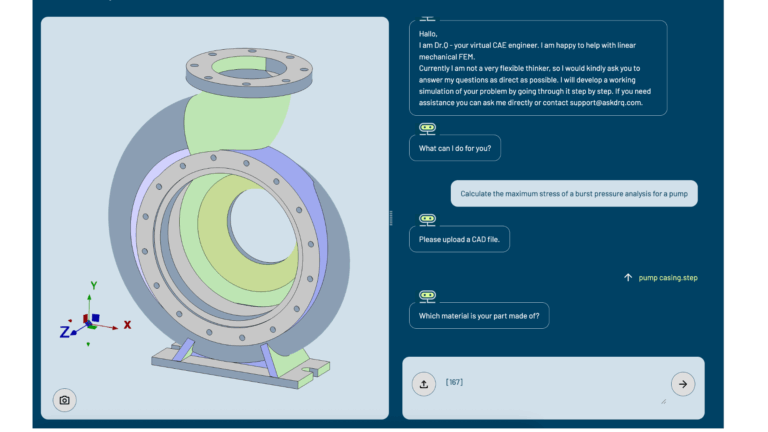Click the splitter handle between the viewer and chat
This screenshot has width=768, height=432.
(391, 218)
